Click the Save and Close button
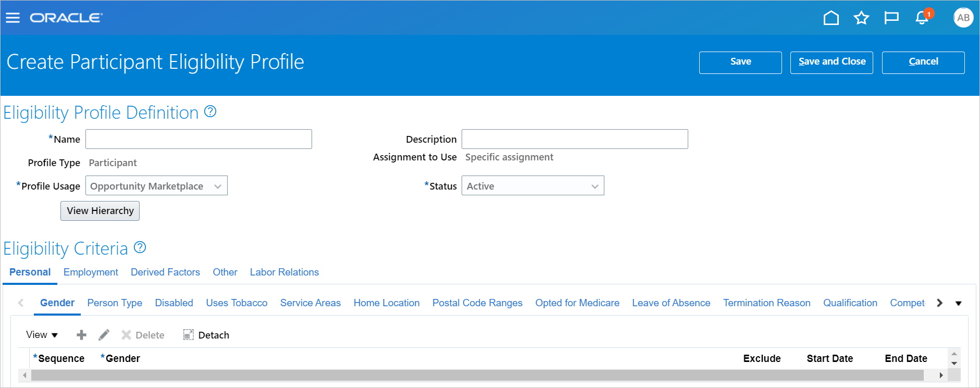 (832, 62)
